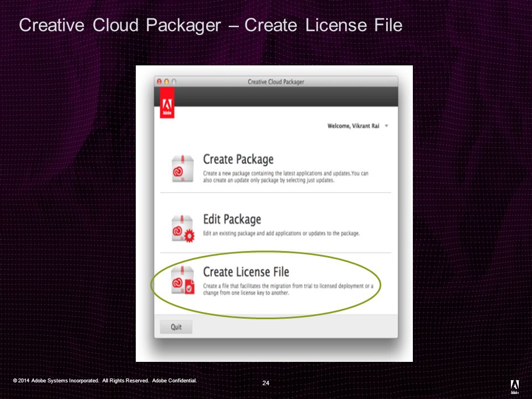The height and width of the screenshot is (399, 532).
Task: Click the 2014 Adobe copyright notice
Action: (x=105, y=381)
